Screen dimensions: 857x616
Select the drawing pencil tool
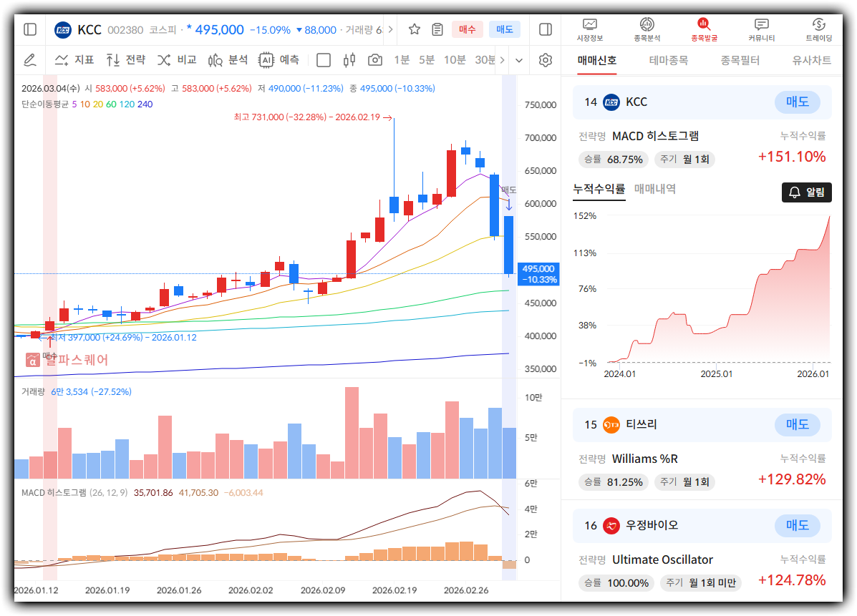click(x=29, y=60)
